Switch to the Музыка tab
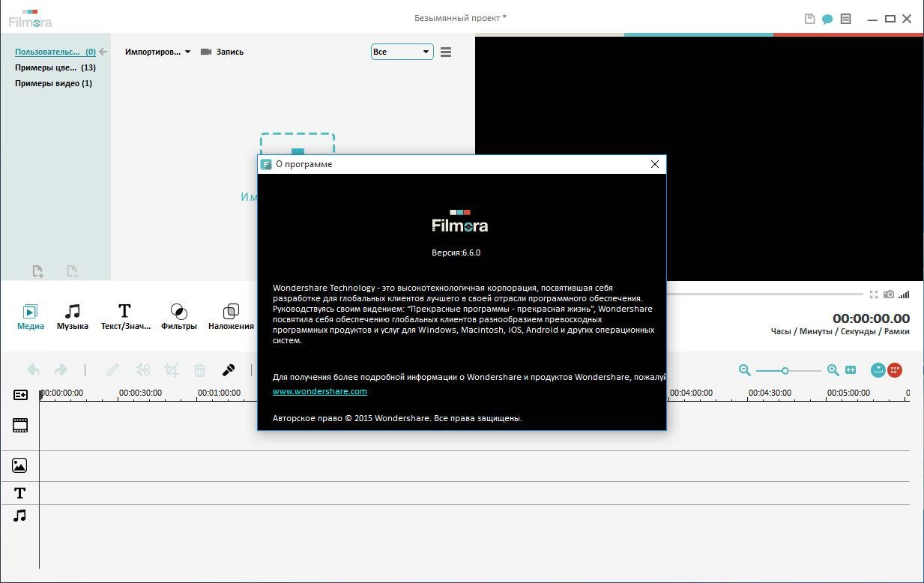This screenshot has width=924, height=583. point(73,317)
